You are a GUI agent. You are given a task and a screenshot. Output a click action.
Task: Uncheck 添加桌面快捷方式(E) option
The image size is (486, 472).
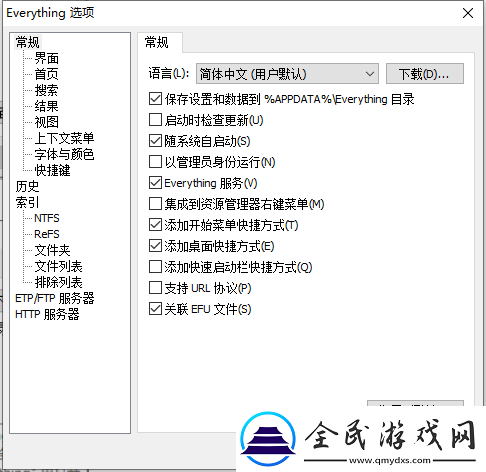click(x=155, y=246)
